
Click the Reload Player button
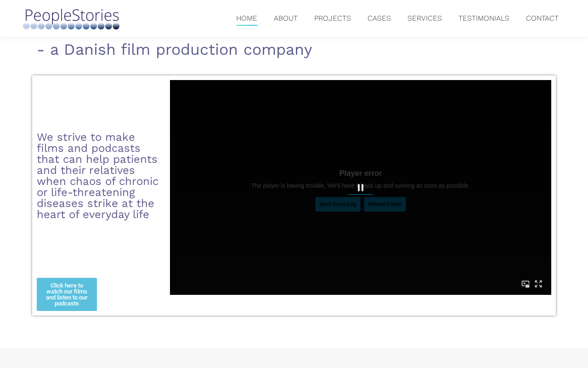(x=385, y=204)
